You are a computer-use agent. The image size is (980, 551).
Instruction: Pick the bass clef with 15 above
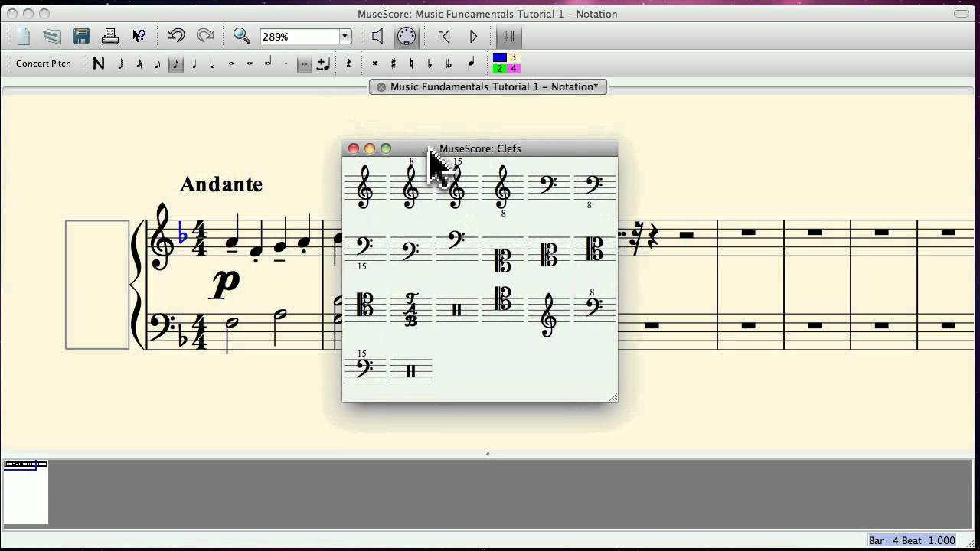365,366
